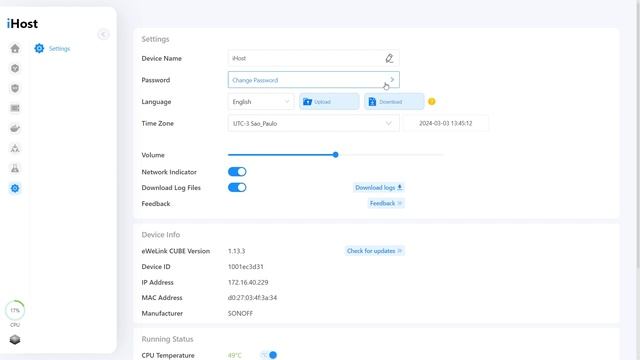Click the Device Name input field
The width and height of the screenshot is (640, 360).
tap(313, 58)
